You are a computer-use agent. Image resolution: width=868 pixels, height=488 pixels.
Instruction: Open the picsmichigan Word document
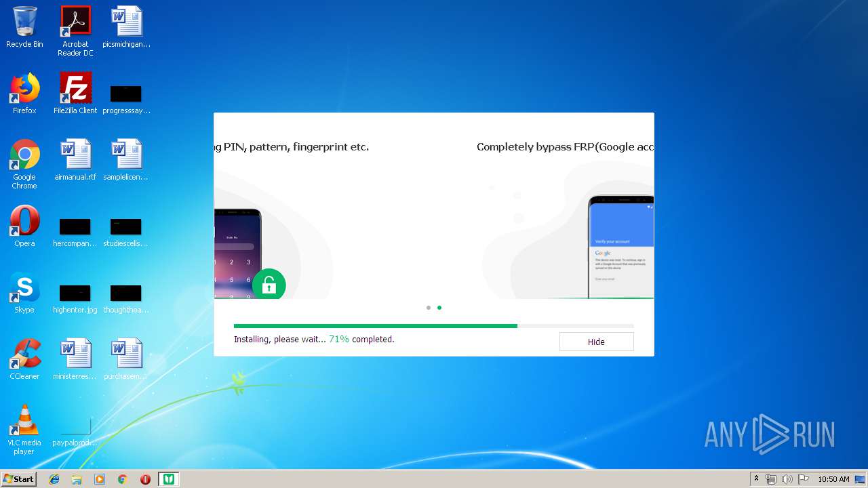pyautogui.click(x=127, y=28)
